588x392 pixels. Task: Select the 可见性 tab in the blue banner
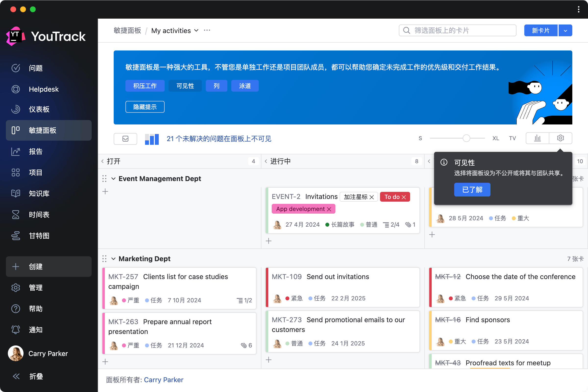(x=185, y=86)
